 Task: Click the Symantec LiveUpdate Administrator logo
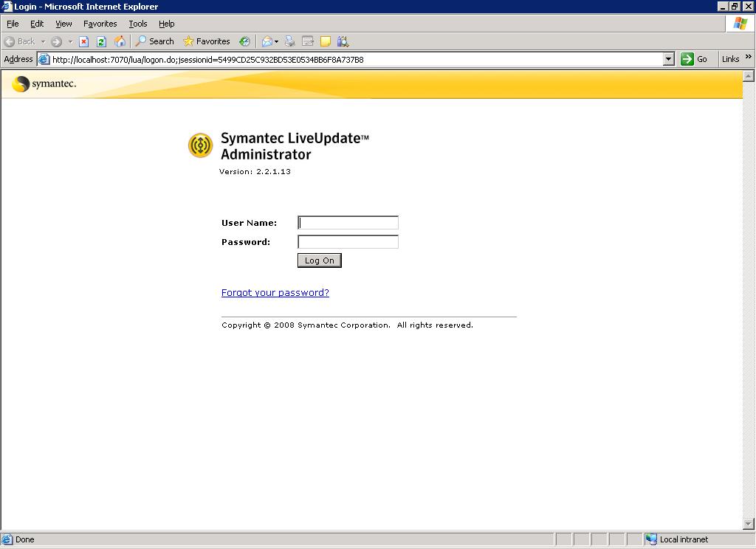coord(200,145)
